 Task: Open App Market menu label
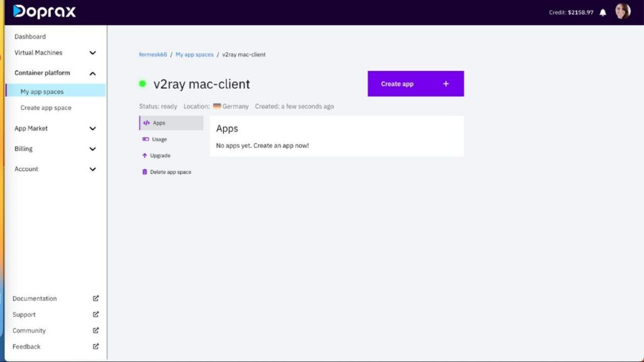[31, 128]
